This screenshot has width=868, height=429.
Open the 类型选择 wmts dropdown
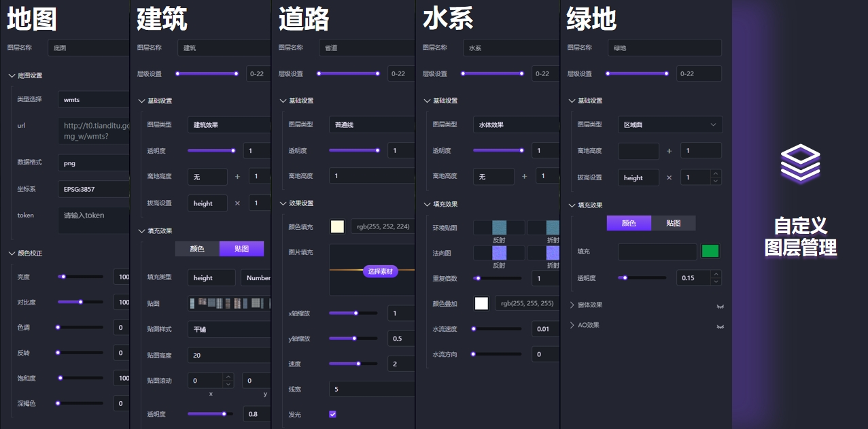pyautogui.click(x=93, y=100)
